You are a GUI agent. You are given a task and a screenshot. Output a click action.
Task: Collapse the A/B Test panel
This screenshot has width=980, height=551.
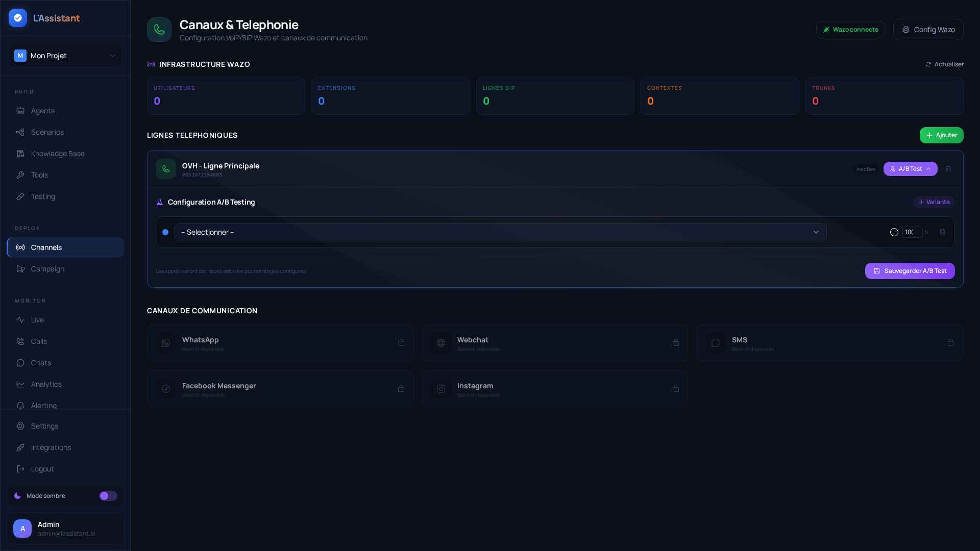tap(910, 169)
